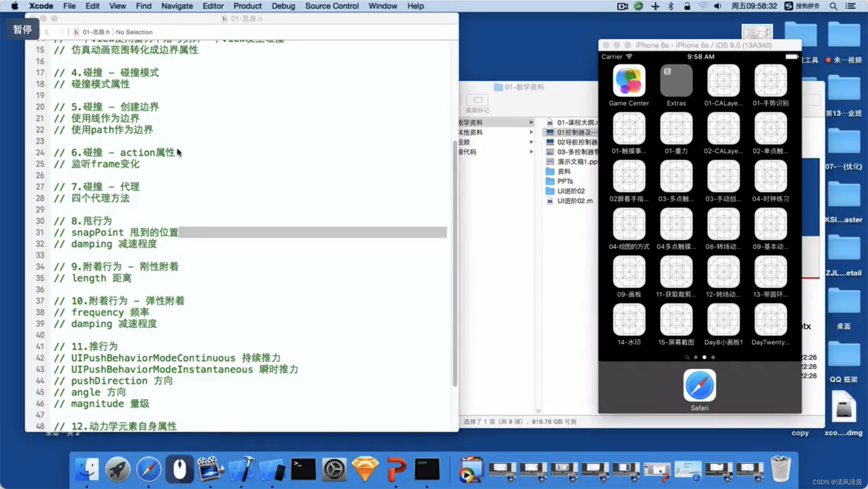The image size is (868, 489).
Task: Click Spotlight search icon in menu bar
Action: point(833,6)
